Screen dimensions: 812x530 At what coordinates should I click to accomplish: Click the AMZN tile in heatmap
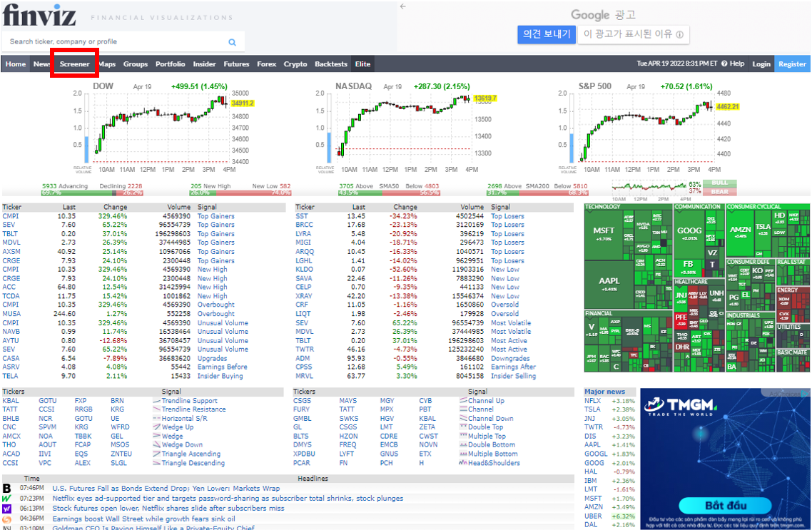tap(740, 233)
